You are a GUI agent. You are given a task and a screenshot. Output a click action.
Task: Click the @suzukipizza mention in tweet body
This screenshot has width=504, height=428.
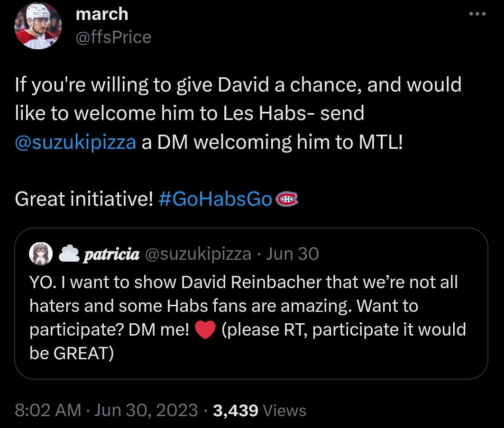[75, 142]
